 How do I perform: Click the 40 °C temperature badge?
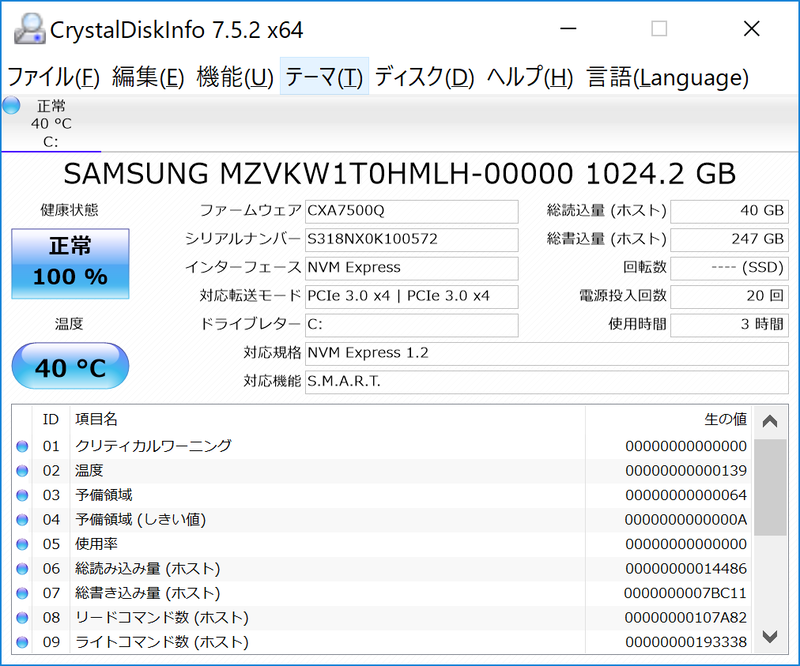pyautogui.click(x=69, y=366)
